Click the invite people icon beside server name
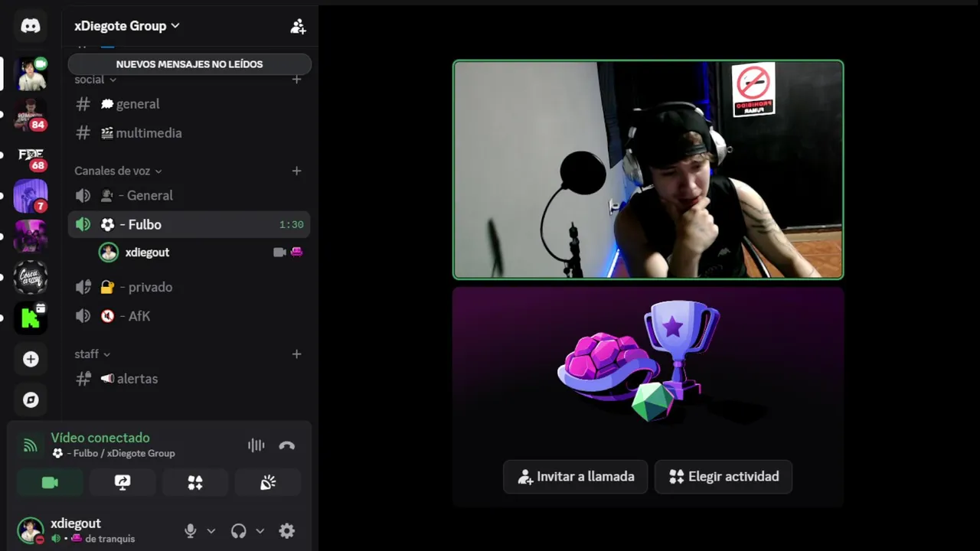 (x=298, y=27)
